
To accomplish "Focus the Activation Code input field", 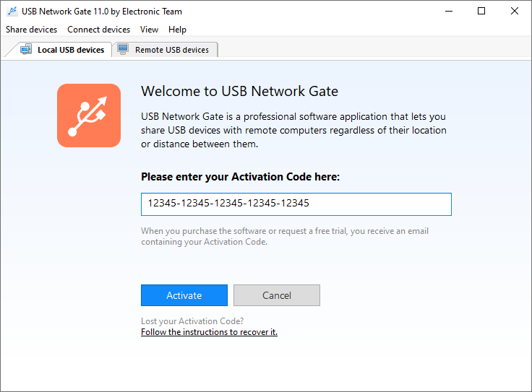I will (296, 204).
